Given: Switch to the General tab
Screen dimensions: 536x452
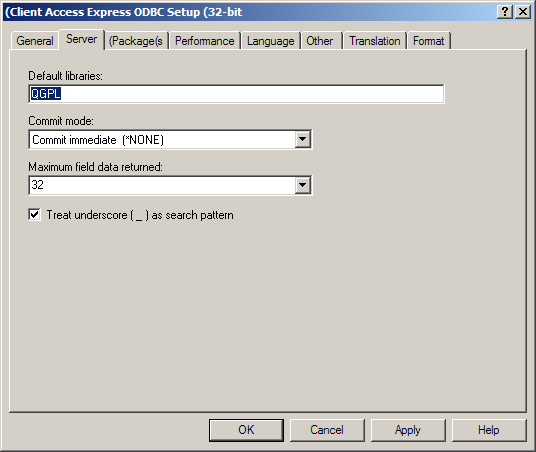Looking at the screenshot, I should (35, 41).
